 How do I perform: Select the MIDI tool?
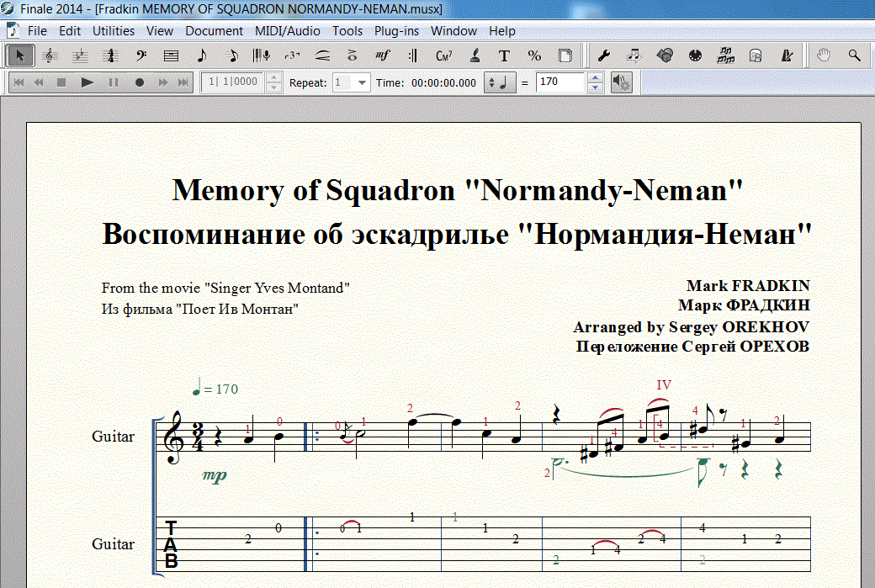point(695,56)
